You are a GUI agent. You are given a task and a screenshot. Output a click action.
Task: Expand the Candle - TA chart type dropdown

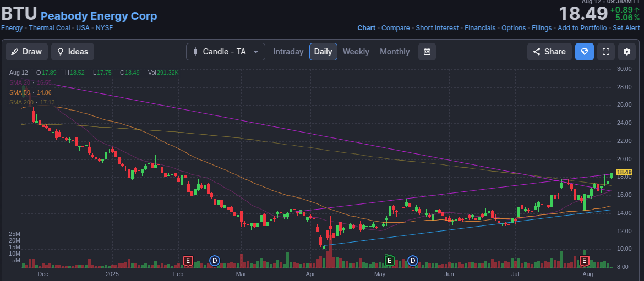click(226, 52)
